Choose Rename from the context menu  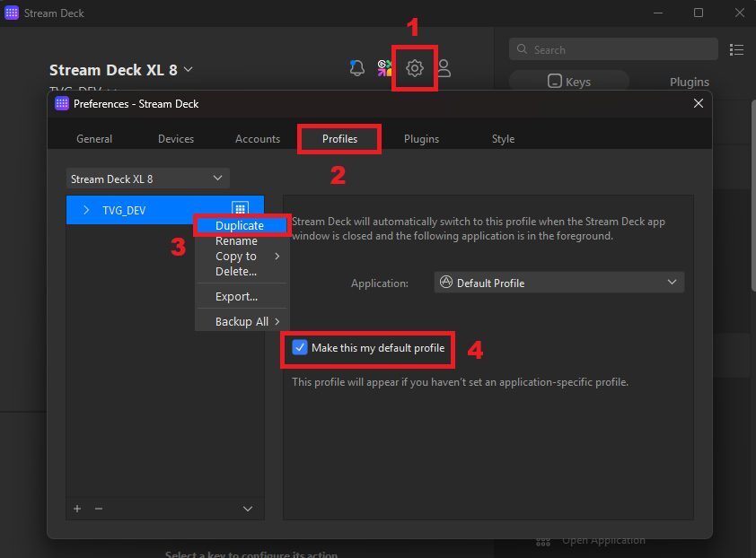click(242, 241)
